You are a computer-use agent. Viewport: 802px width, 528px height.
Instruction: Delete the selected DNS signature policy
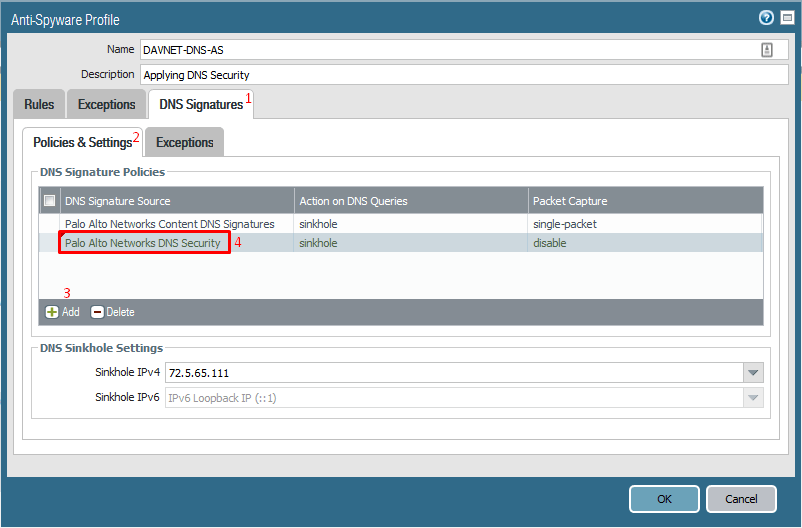pyautogui.click(x=112, y=312)
